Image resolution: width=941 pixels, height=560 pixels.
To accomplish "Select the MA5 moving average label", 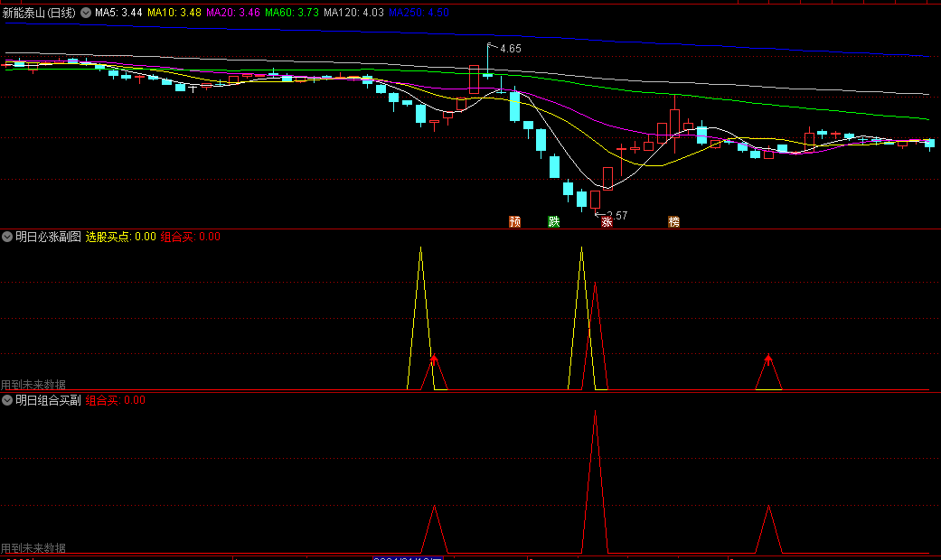I will 118,14.
